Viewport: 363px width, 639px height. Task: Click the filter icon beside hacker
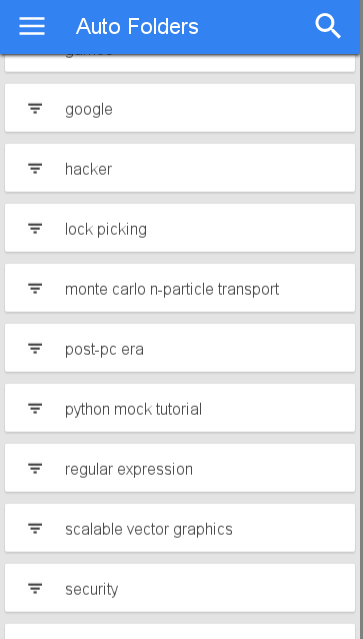click(35, 168)
